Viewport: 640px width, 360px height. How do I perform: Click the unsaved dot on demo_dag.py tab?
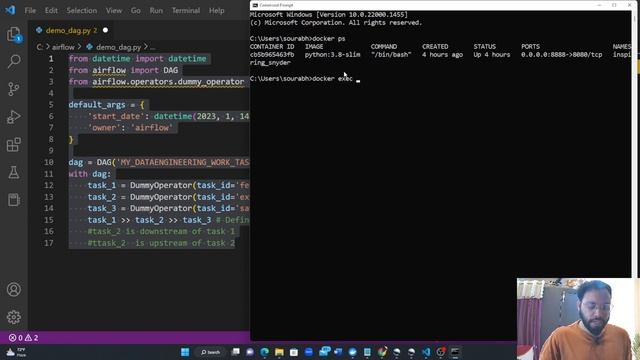[x=105, y=30]
